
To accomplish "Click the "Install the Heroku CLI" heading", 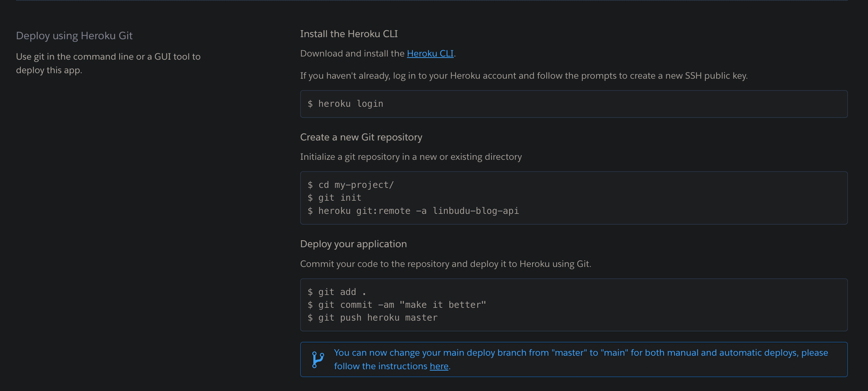I will pos(349,34).
